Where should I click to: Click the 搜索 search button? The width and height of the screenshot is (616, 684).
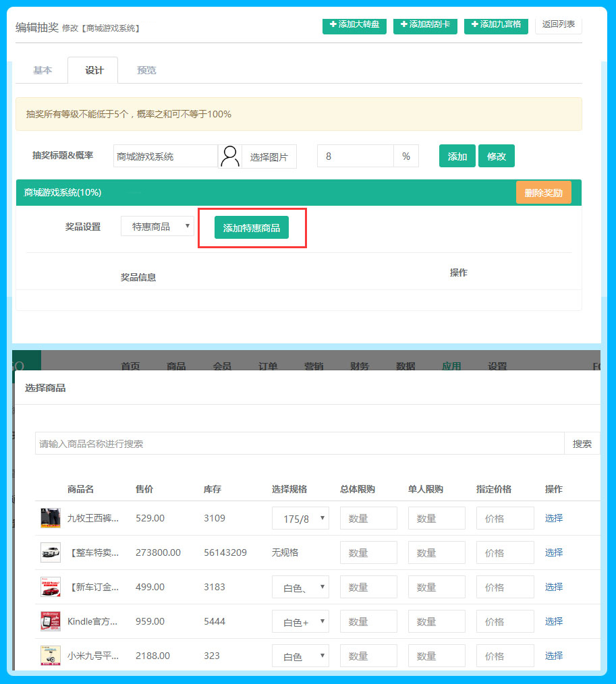(x=582, y=444)
